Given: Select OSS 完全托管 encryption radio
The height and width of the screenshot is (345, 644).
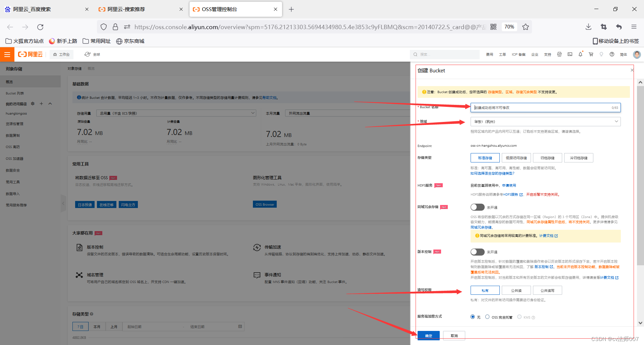Looking at the screenshot, I should (487, 317).
